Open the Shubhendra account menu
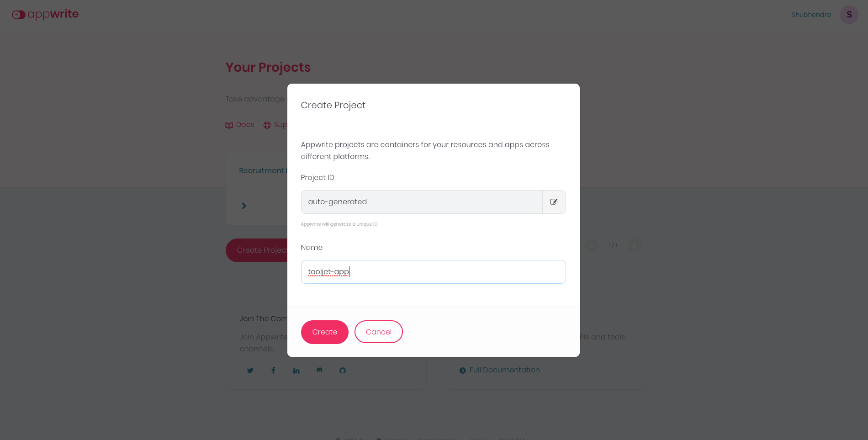This screenshot has width=868, height=440. (811, 14)
